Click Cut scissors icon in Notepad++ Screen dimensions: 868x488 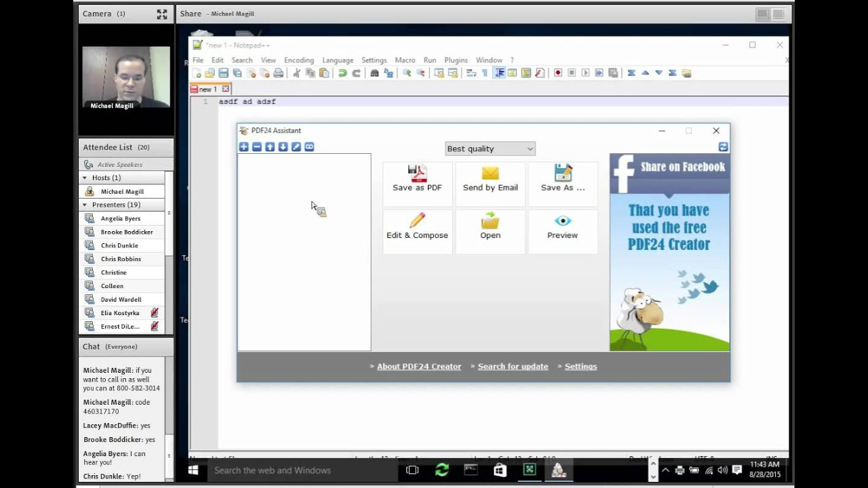[296, 73]
